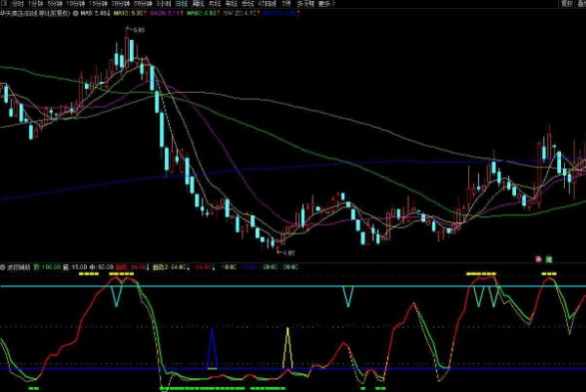Click the 复权 button in top bar
Viewport: 586px width, 392px height.
[x=567, y=4]
